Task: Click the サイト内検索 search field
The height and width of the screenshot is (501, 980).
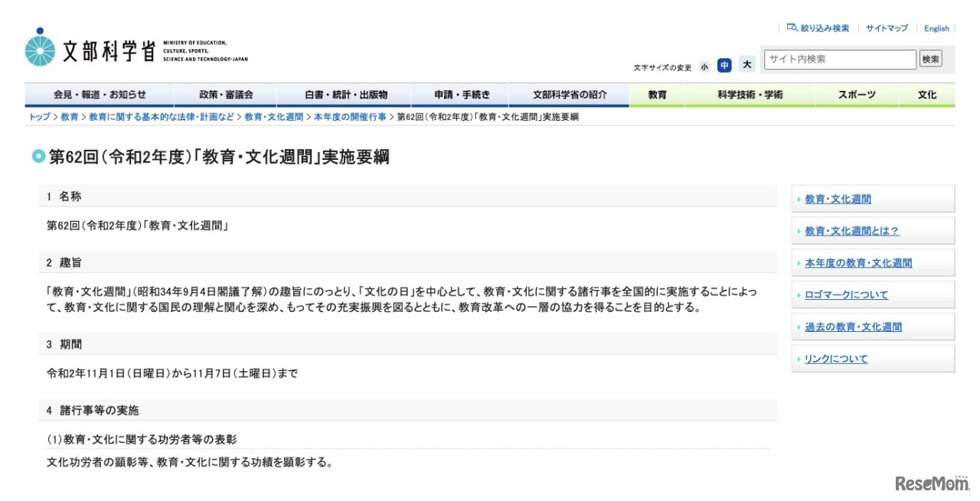Action: [838, 58]
